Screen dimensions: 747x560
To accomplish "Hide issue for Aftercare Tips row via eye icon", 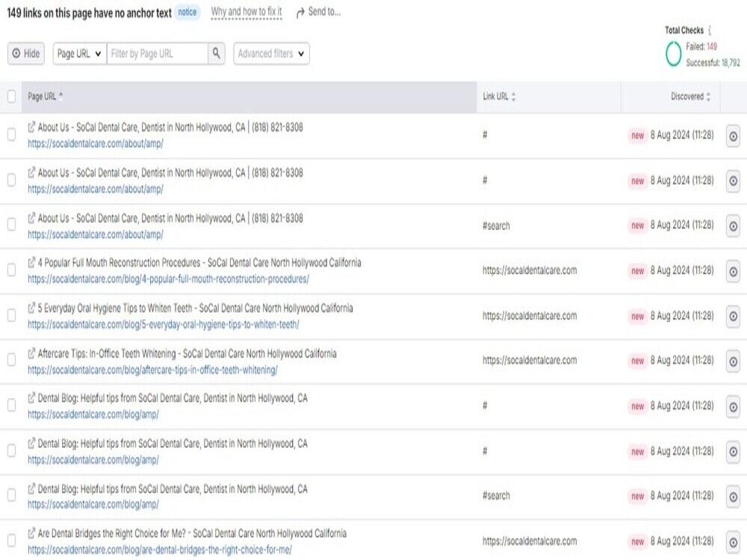I will pos(734,361).
